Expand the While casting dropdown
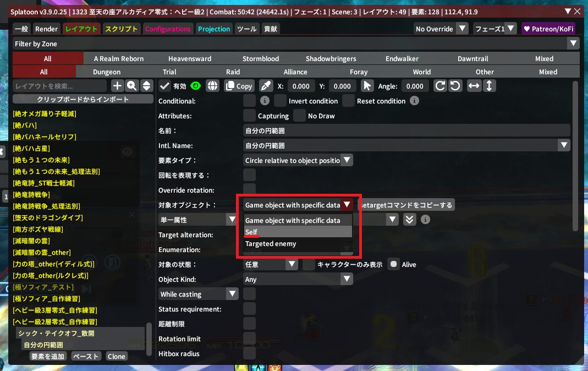 pos(198,294)
